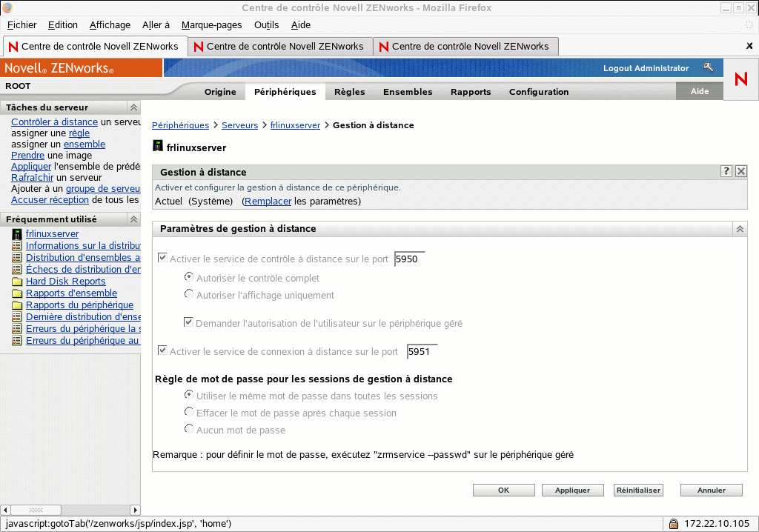Open the Fichier menu

(21, 24)
